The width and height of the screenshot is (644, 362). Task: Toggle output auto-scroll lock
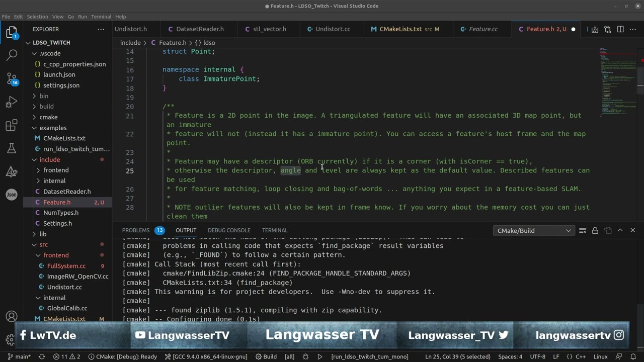click(595, 230)
